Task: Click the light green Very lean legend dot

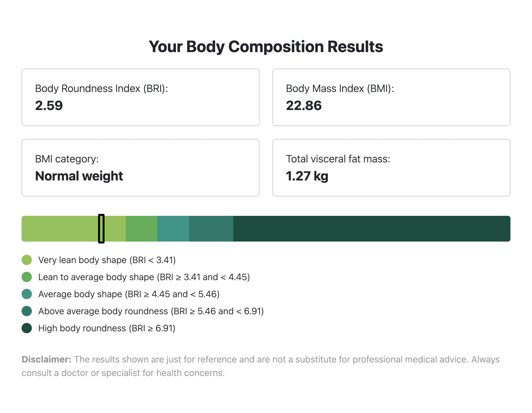Action: pos(27,260)
